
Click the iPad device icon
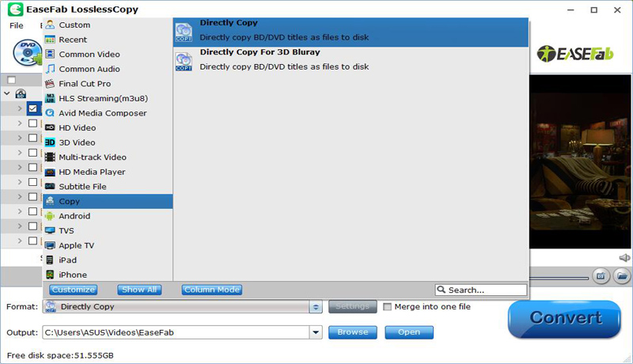[x=50, y=260]
